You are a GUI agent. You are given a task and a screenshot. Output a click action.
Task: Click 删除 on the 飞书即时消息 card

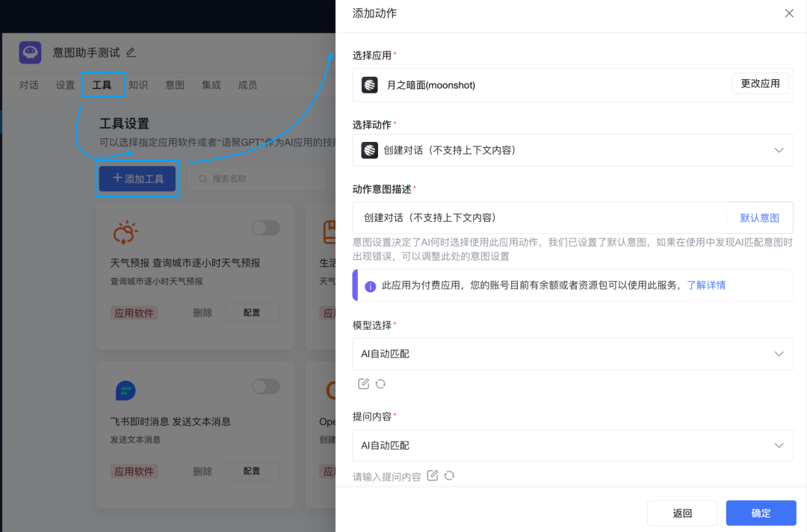202,471
